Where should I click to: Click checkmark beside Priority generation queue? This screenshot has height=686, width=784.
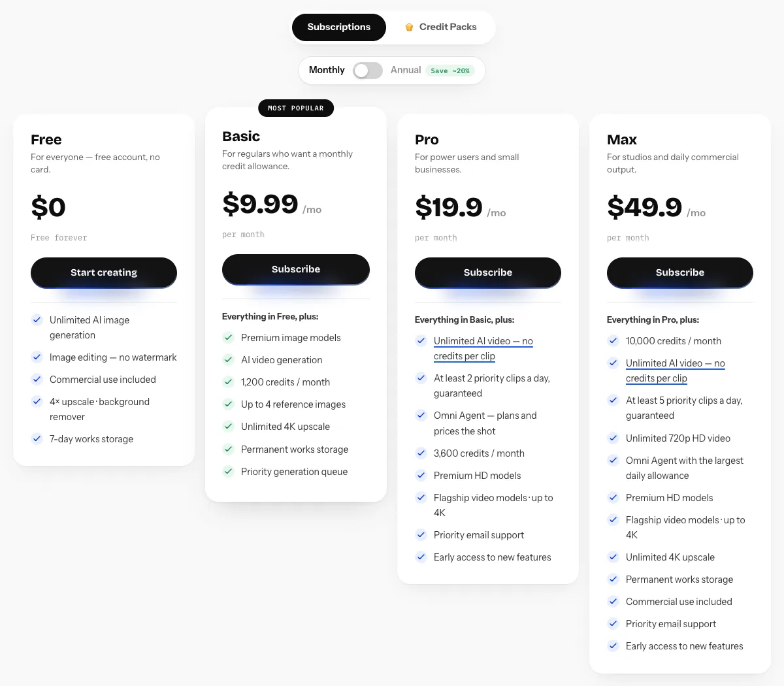click(229, 472)
